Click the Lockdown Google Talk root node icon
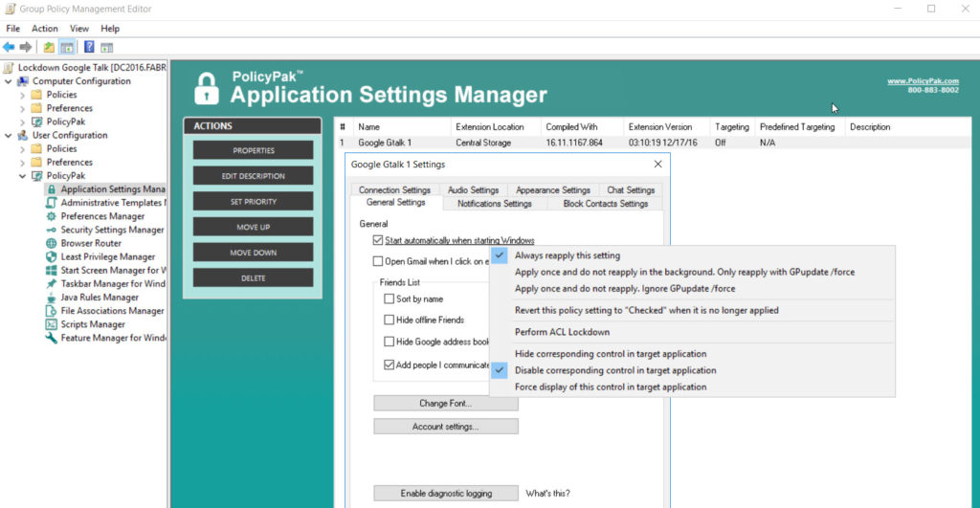The width and height of the screenshot is (980, 508). pyautogui.click(x=9, y=68)
